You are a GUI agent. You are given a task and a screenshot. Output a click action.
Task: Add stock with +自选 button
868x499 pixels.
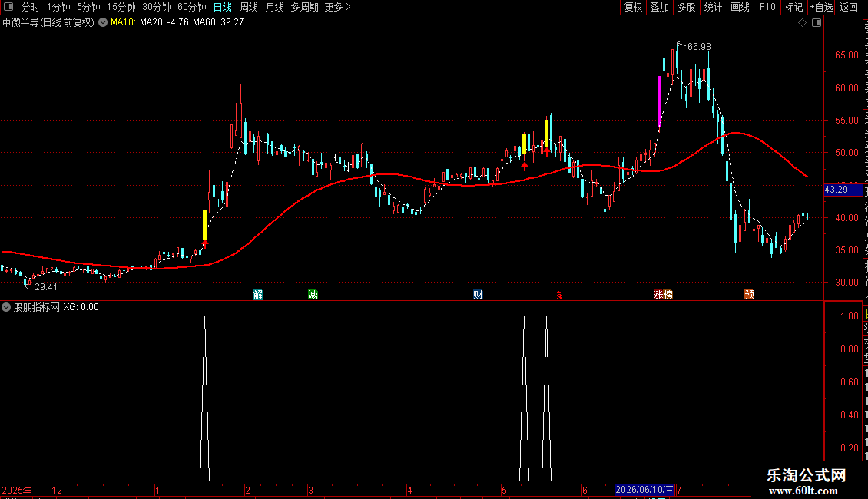[x=821, y=7]
